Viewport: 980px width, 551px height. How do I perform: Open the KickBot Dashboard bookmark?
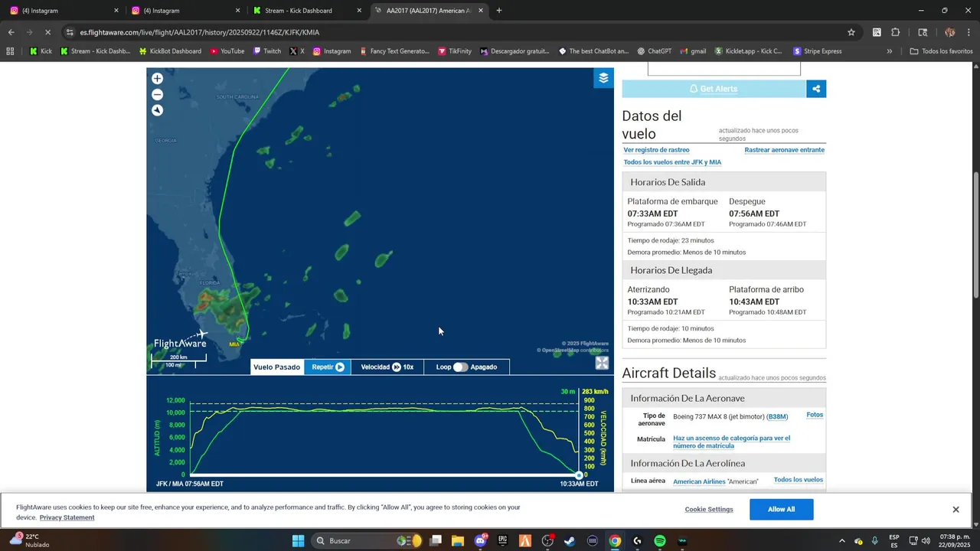(170, 51)
